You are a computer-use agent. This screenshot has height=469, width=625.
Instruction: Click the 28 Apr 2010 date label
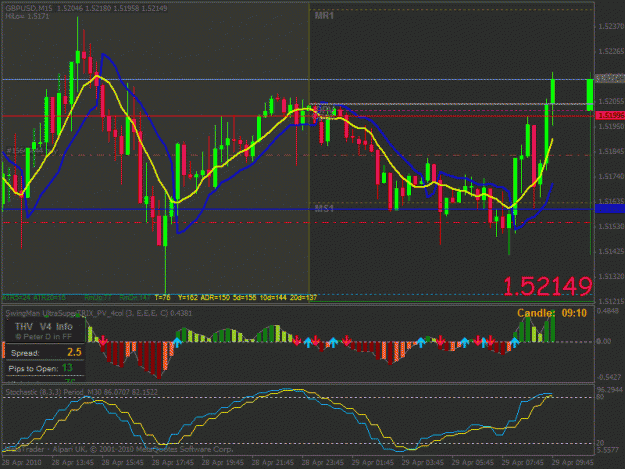tap(22, 463)
